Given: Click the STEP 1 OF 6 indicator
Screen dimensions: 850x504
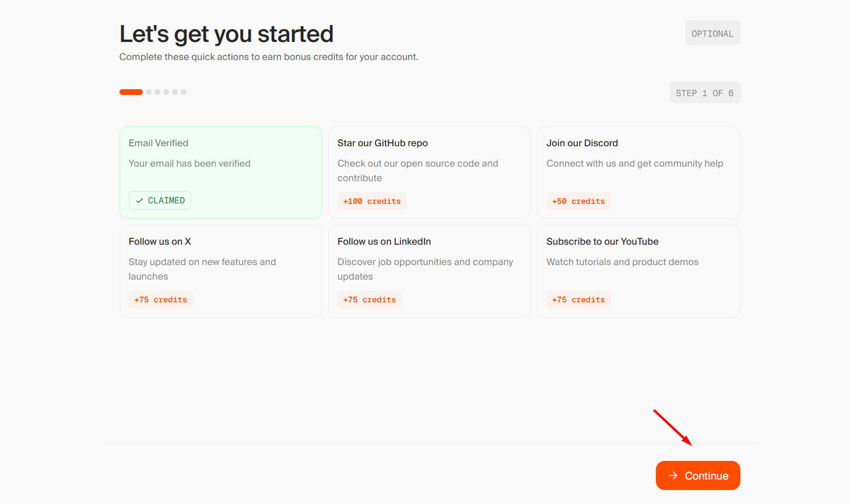Looking at the screenshot, I should pos(705,93).
